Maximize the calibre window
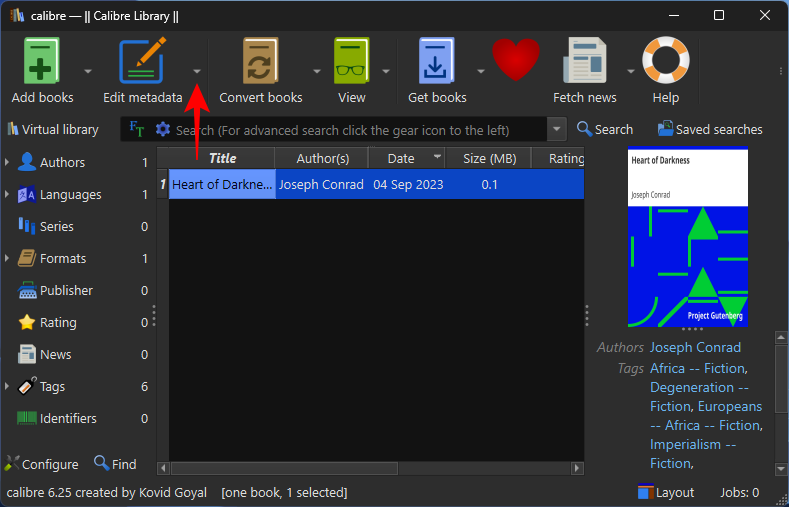 click(x=719, y=16)
